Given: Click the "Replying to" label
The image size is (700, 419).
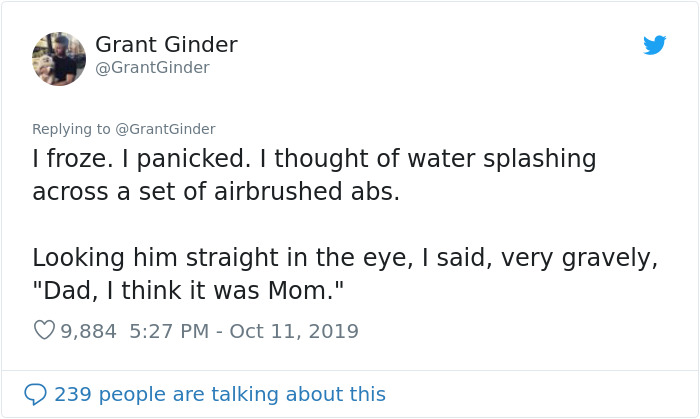Looking at the screenshot, I should click(x=72, y=129).
